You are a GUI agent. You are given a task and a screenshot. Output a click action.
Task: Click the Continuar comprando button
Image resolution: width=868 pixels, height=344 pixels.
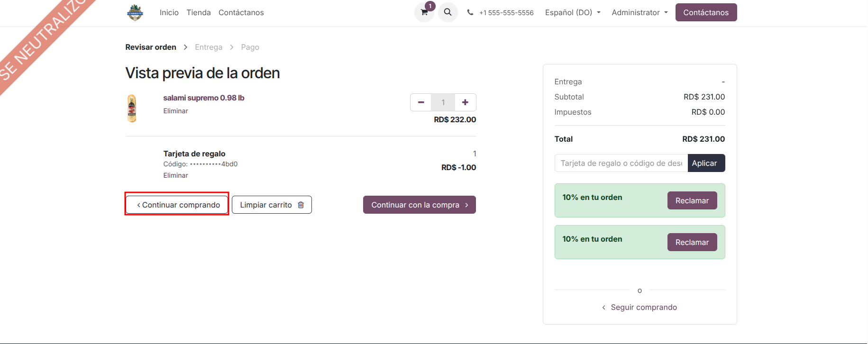pos(177,205)
